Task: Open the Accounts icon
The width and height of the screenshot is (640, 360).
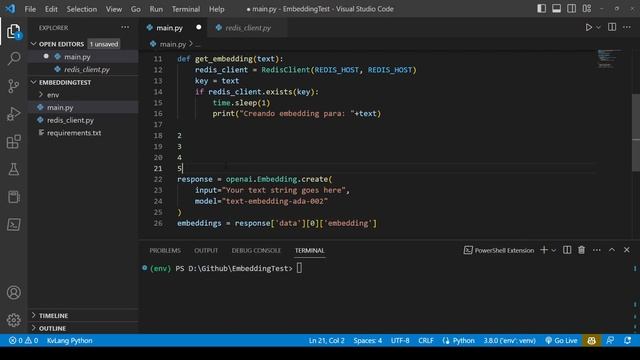Action: pos(13,292)
